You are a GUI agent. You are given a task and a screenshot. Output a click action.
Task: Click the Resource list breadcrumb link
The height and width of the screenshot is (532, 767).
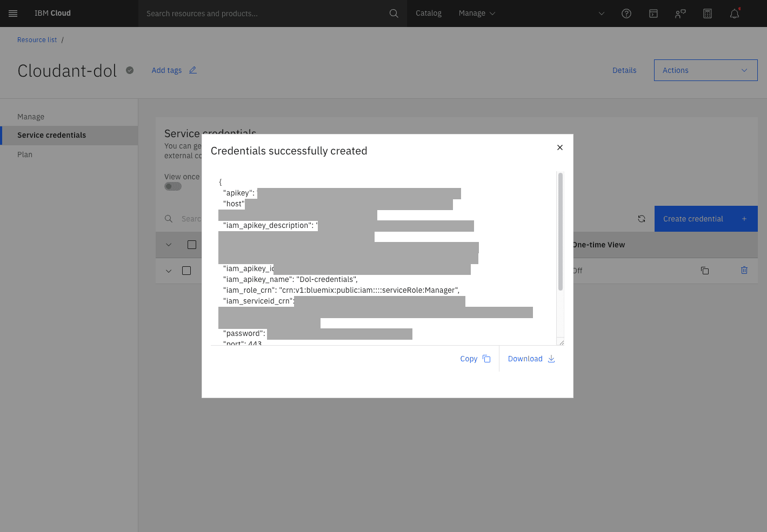[37, 40]
